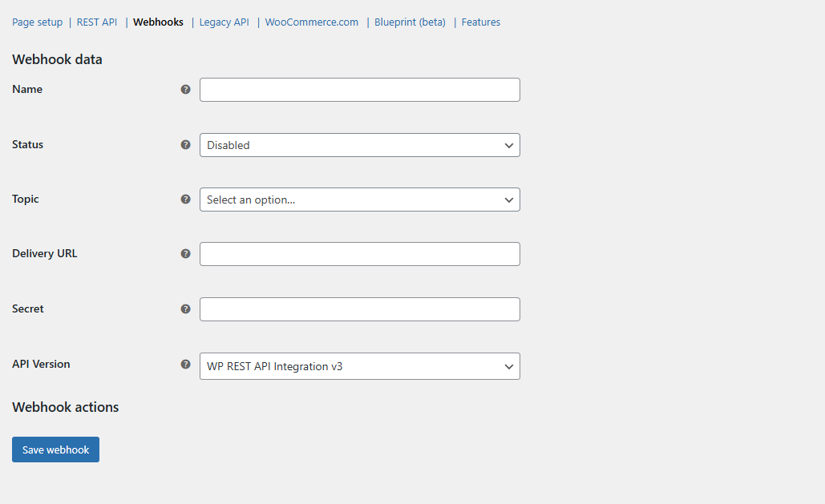Open the API Version dropdown
The height and width of the screenshot is (504, 825).
359,366
